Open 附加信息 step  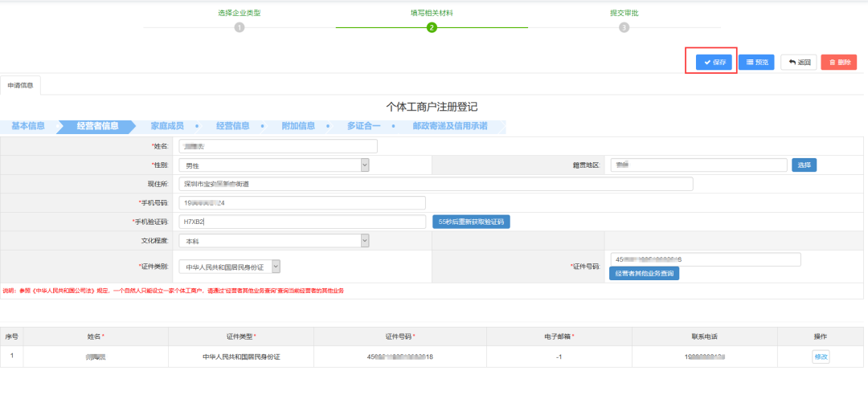tap(298, 126)
